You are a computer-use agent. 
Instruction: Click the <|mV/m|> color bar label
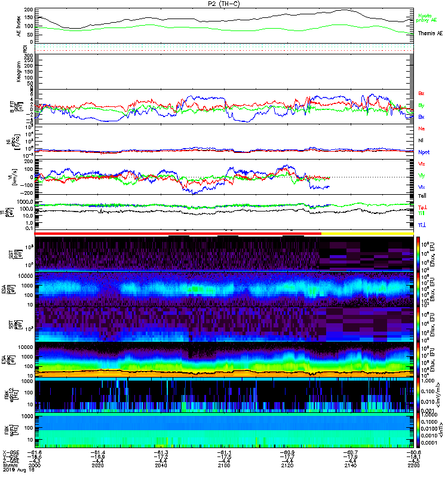tap(438, 396)
